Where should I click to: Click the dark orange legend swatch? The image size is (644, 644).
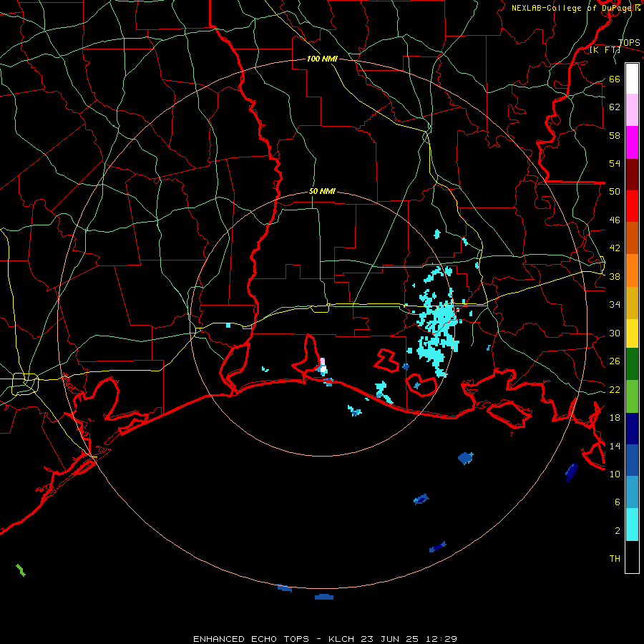click(x=632, y=238)
